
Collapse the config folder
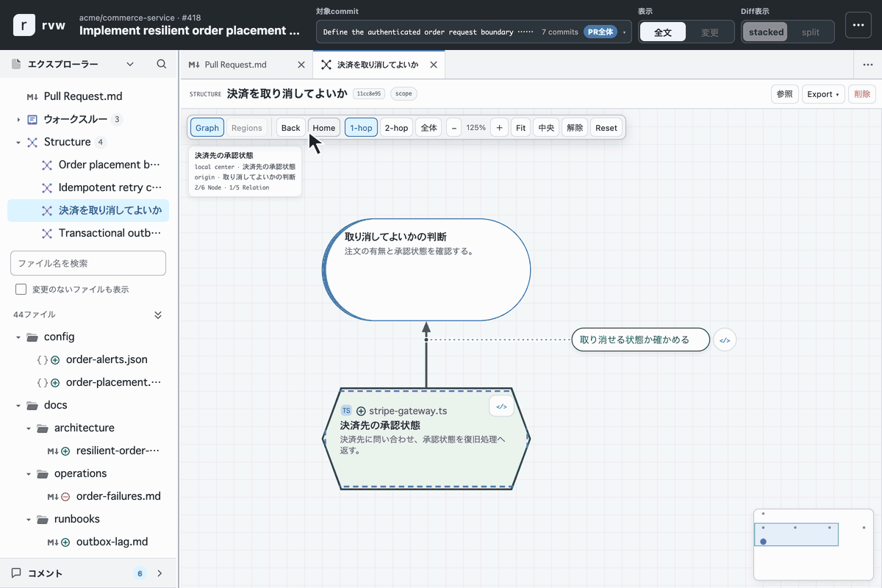click(x=18, y=337)
